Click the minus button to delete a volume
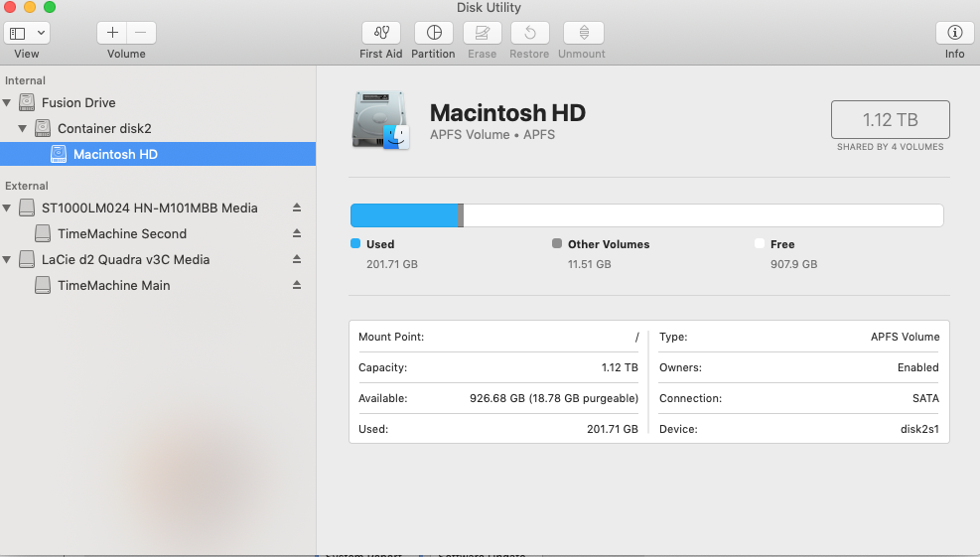The image size is (980, 557). point(141,33)
